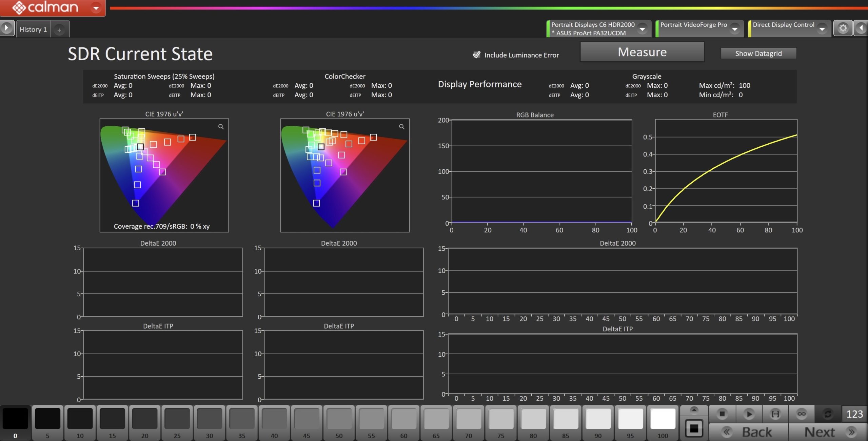Zoom the ColorChecker CIE chart magnifier

click(401, 127)
